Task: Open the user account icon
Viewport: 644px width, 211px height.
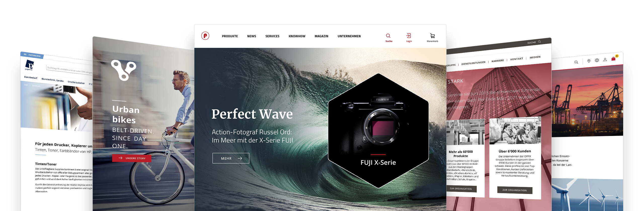Action: [605, 60]
